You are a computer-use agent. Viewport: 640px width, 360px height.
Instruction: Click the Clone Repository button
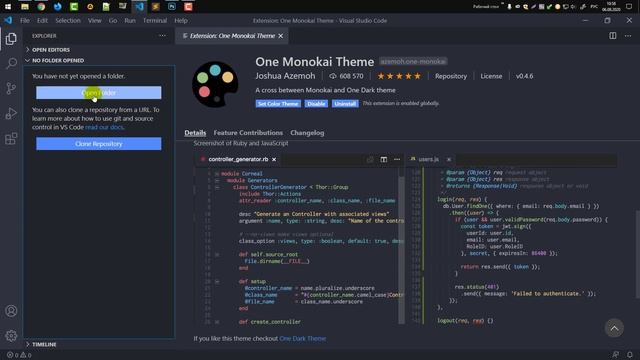point(98,144)
